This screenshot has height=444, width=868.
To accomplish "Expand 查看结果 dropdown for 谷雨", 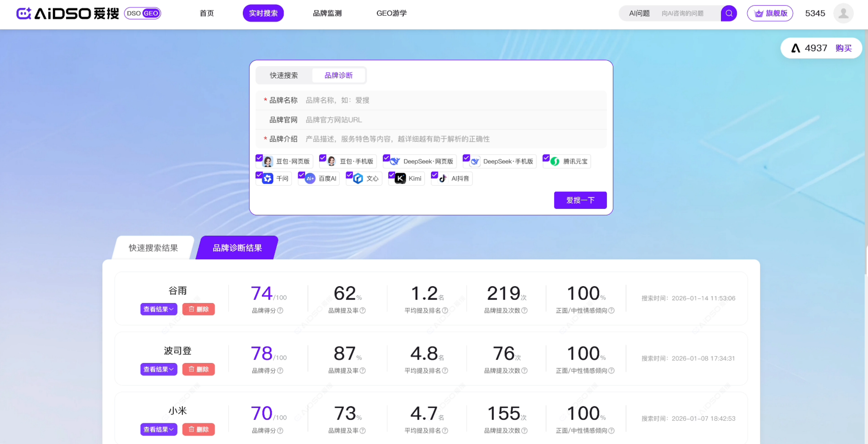I will [x=159, y=309].
